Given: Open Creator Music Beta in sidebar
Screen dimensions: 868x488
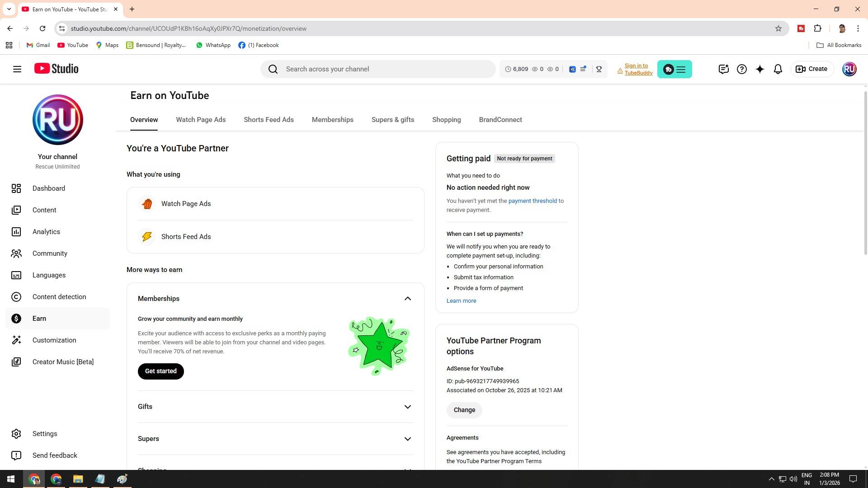Looking at the screenshot, I should click(x=62, y=362).
